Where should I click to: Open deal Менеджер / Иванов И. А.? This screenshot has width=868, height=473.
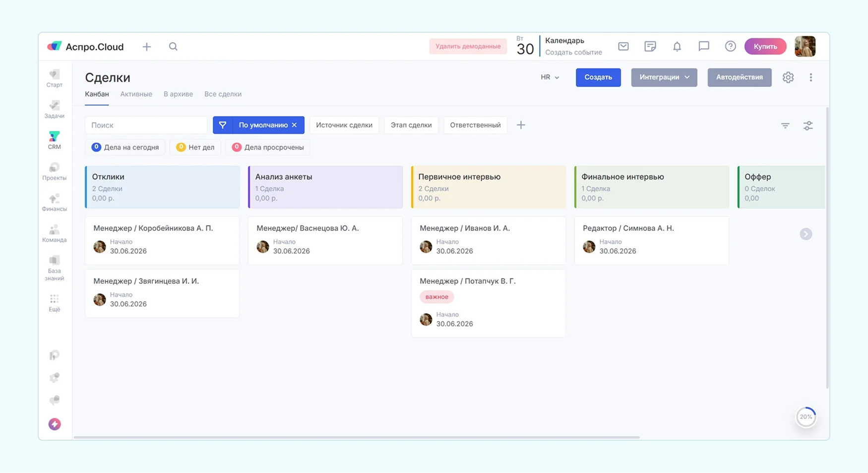(489, 240)
